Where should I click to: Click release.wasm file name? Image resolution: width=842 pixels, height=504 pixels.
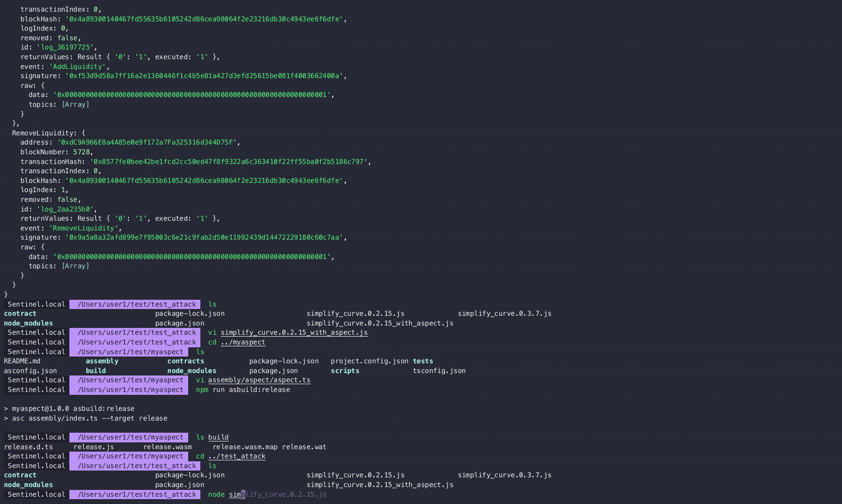coord(167,447)
